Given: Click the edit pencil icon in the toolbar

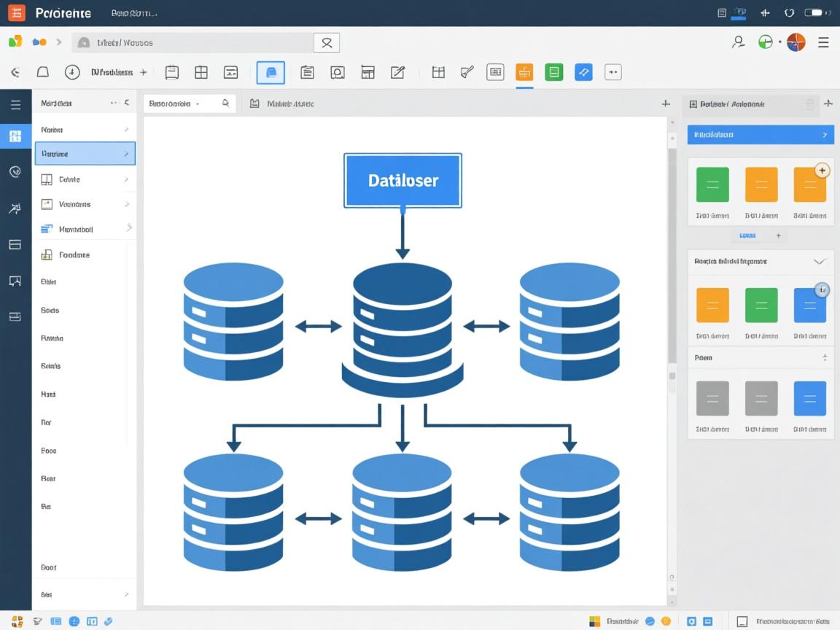Looking at the screenshot, I should [397, 71].
